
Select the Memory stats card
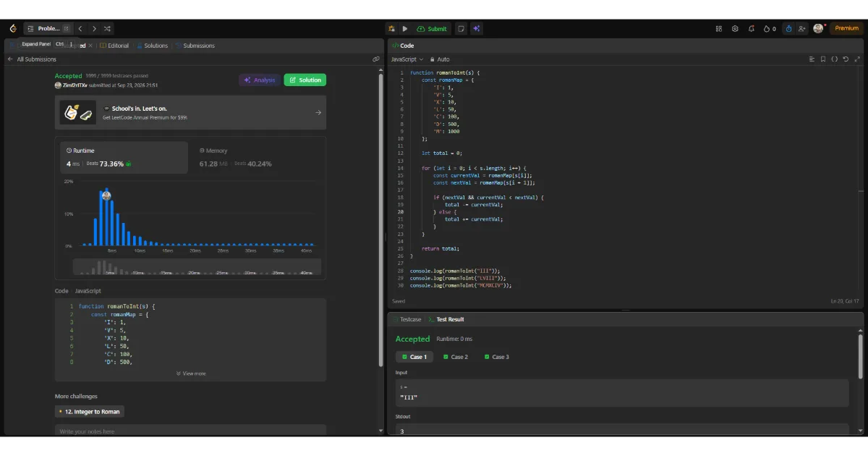pos(258,157)
